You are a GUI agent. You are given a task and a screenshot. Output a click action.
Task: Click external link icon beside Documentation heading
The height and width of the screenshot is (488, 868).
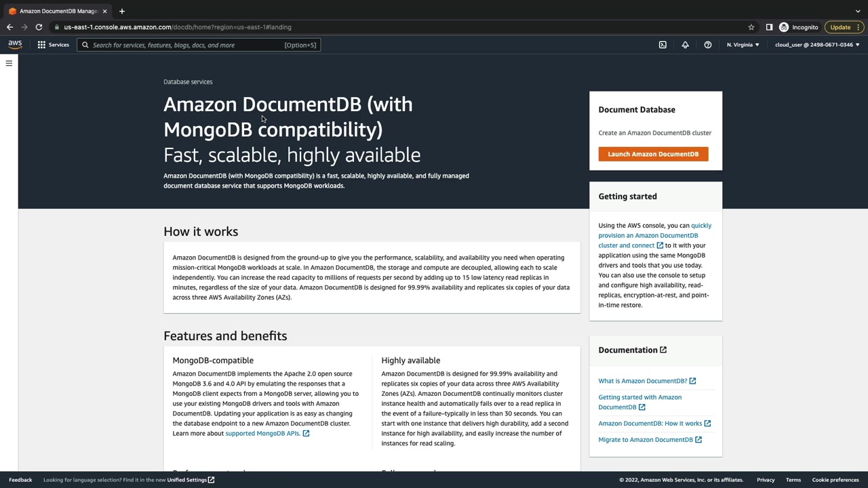(x=663, y=350)
